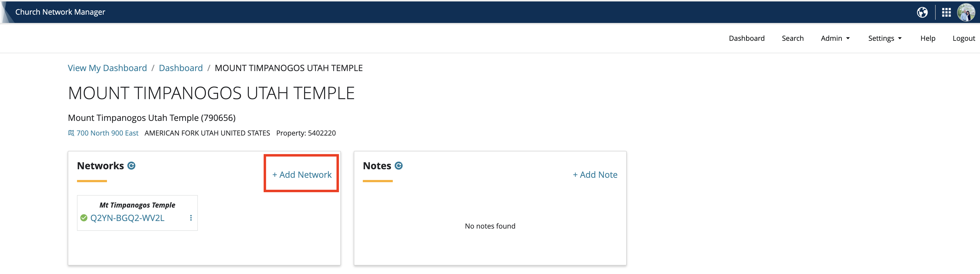Open the Search nav item

coord(792,39)
